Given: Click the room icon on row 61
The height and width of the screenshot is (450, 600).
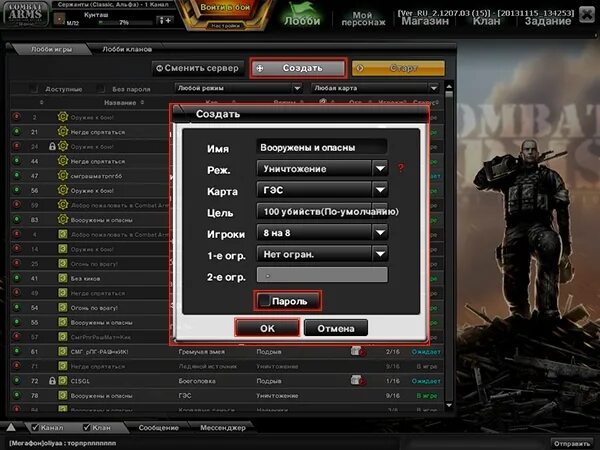Looking at the screenshot, I should [x=63, y=351].
